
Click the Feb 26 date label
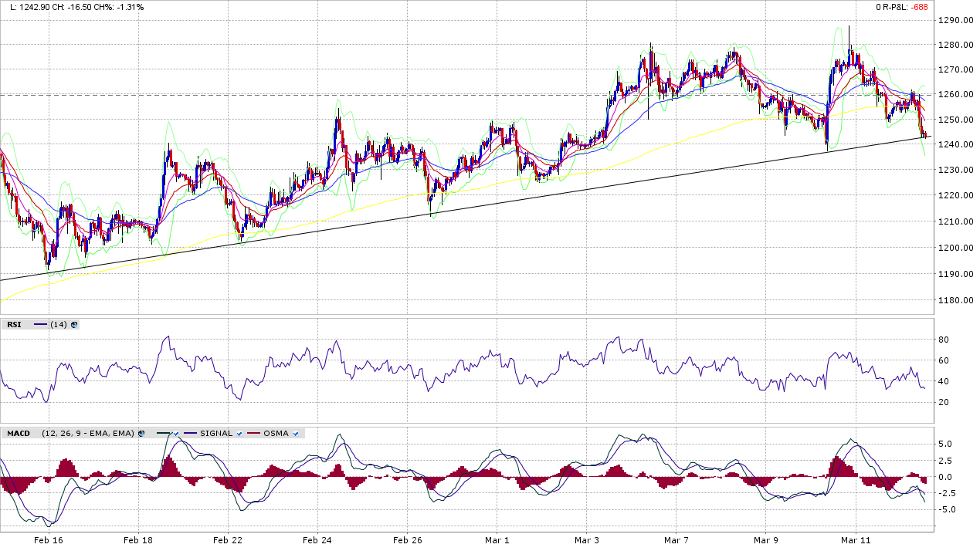coord(407,541)
